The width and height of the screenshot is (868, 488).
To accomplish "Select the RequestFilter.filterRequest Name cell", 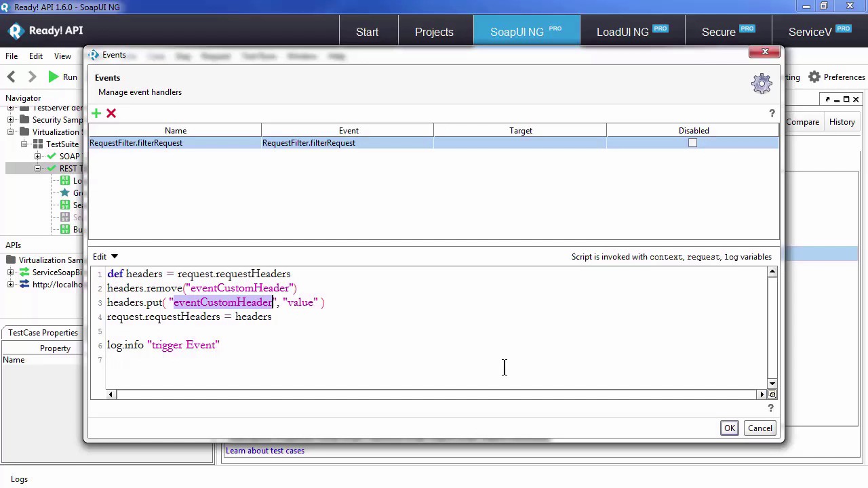I will pyautogui.click(x=175, y=143).
